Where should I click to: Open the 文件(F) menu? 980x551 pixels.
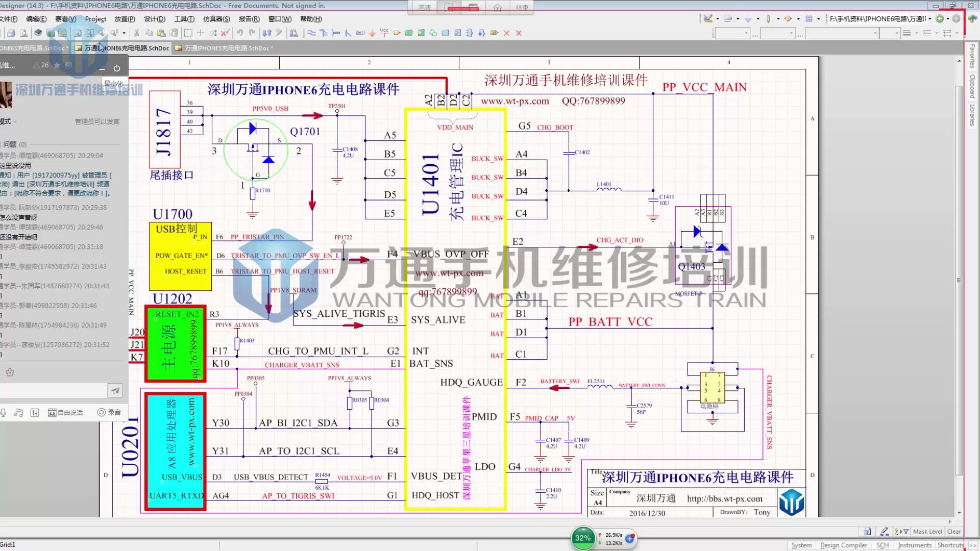(8, 19)
